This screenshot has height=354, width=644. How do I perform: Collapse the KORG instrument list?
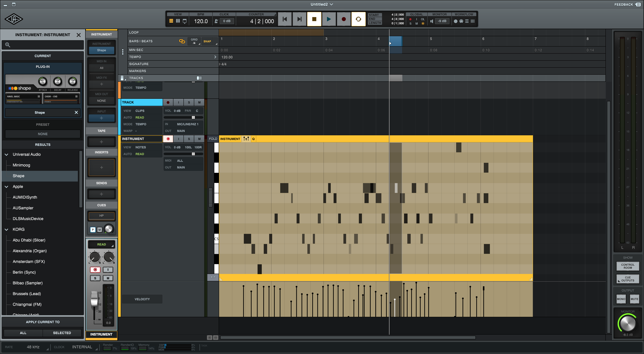[x=7, y=229]
